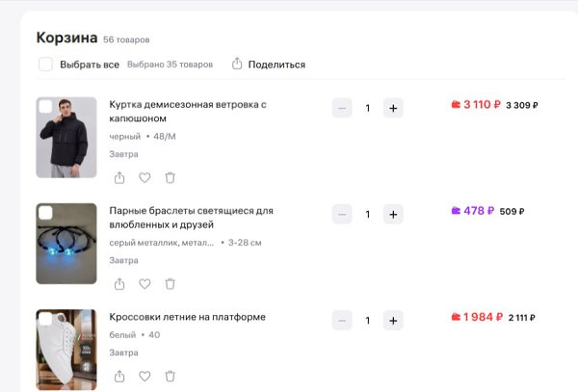Open 'Кроссовки летние на платформе' product link
The height and width of the screenshot is (392, 578).
(x=187, y=317)
